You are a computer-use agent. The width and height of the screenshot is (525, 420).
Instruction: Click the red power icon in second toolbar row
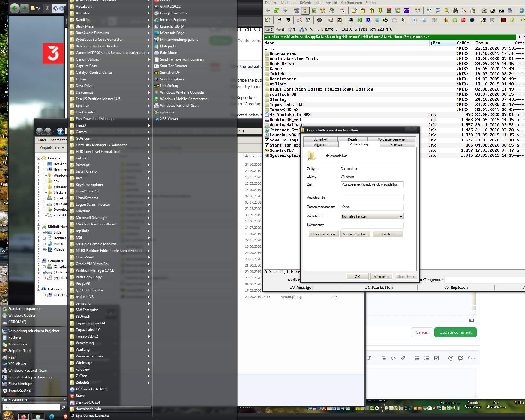[463, 20]
